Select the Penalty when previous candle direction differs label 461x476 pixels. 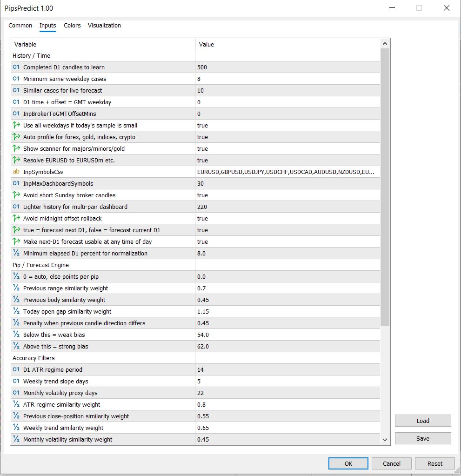(84, 323)
